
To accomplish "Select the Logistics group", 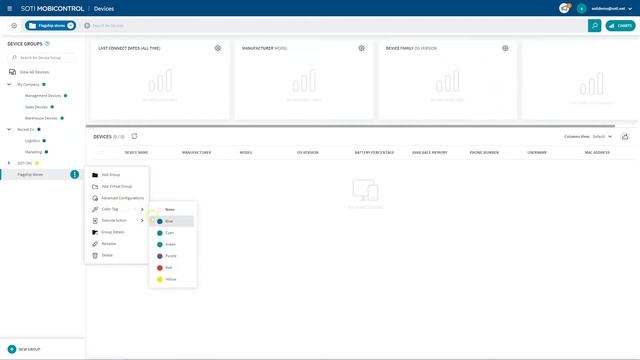I will click(32, 140).
